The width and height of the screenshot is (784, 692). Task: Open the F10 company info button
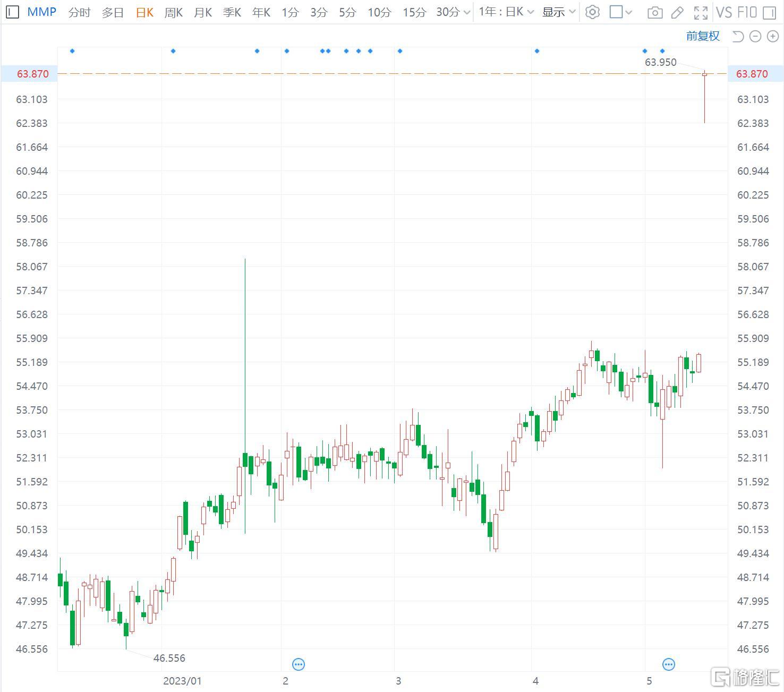click(747, 12)
